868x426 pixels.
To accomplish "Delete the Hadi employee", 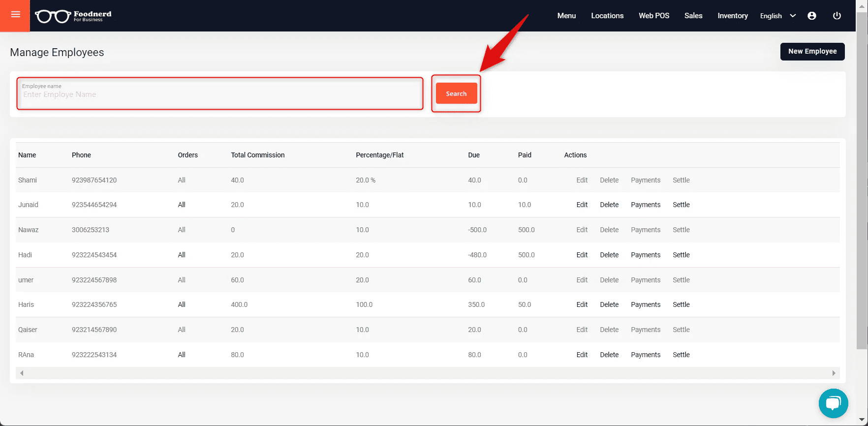I will coord(609,255).
